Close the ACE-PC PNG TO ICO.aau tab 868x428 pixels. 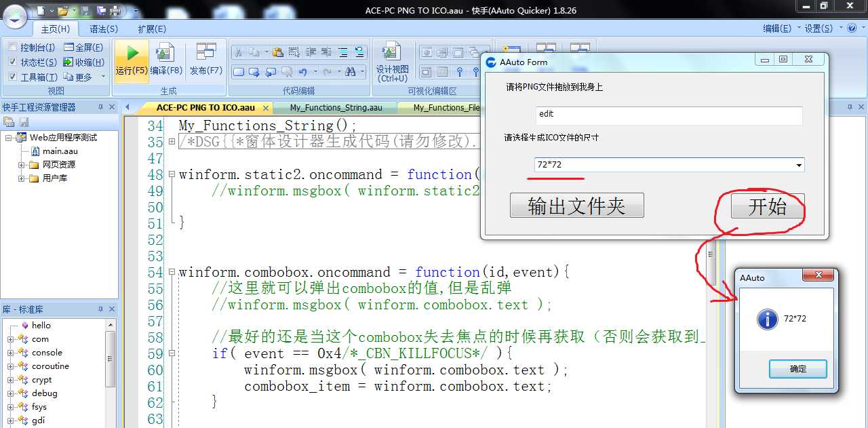265,108
